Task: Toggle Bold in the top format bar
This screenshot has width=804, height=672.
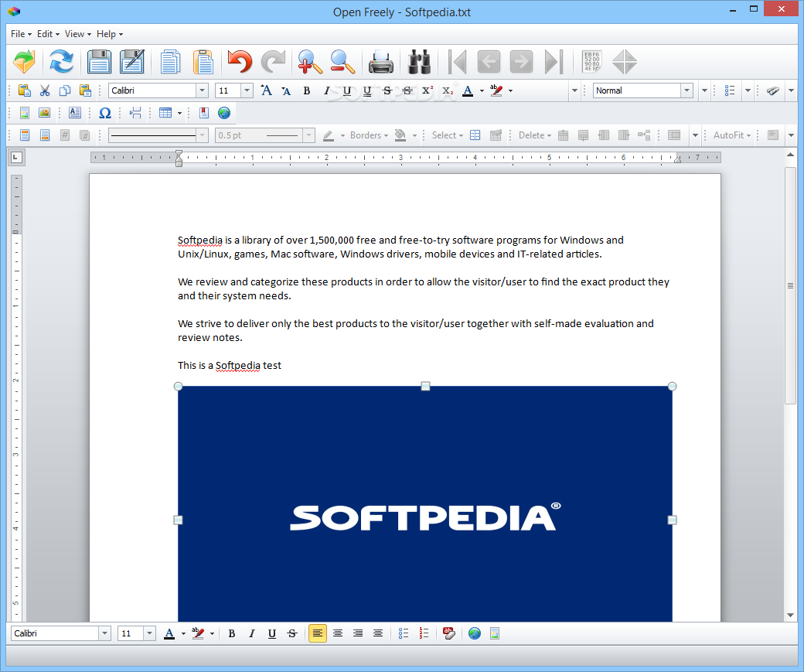Action: click(307, 90)
